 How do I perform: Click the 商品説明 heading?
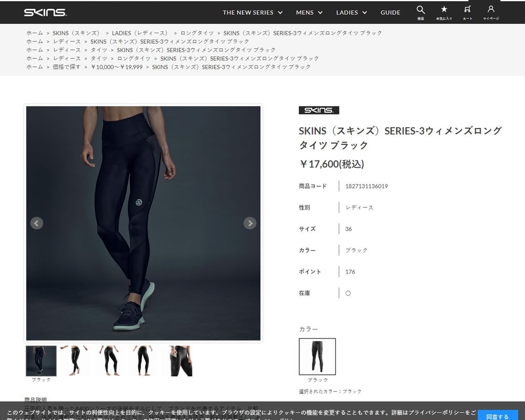(36, 400)
